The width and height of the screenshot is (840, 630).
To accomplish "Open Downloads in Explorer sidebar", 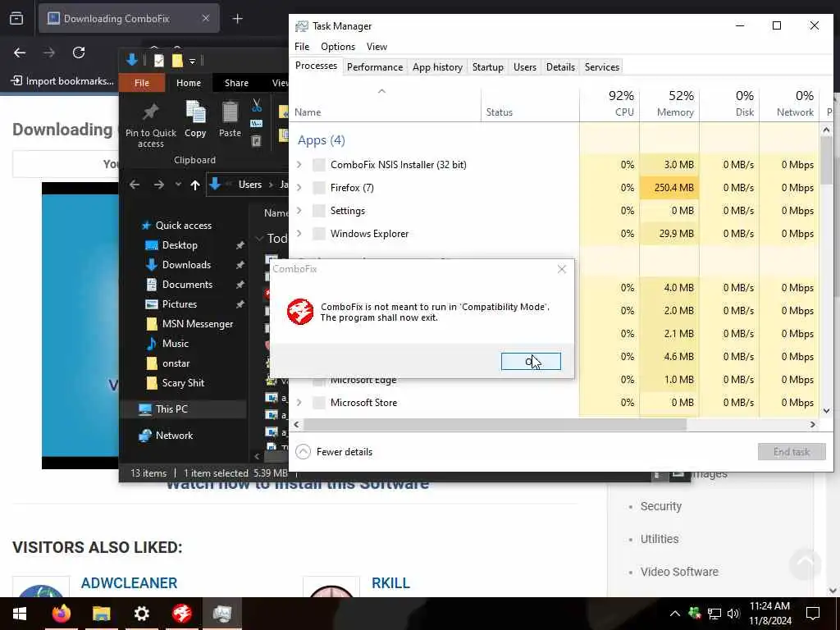I will pyautogui.click(x=186, y=265).
